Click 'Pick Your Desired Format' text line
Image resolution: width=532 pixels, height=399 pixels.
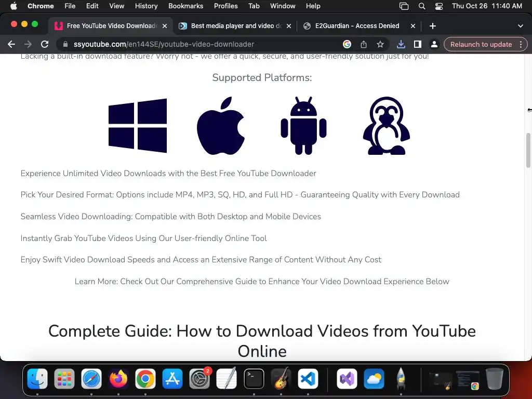(240, 195)
